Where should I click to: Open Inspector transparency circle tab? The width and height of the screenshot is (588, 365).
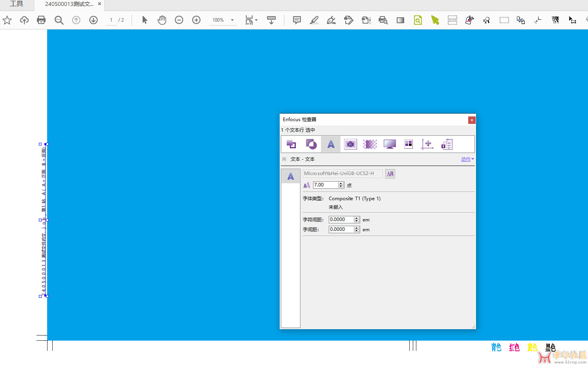coord(311,144)
